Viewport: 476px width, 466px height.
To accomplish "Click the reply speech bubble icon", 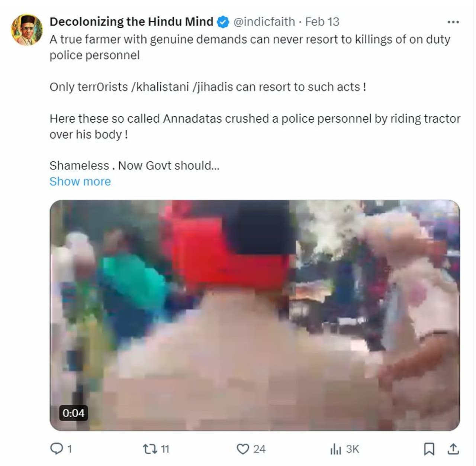I will click(57, 449).
